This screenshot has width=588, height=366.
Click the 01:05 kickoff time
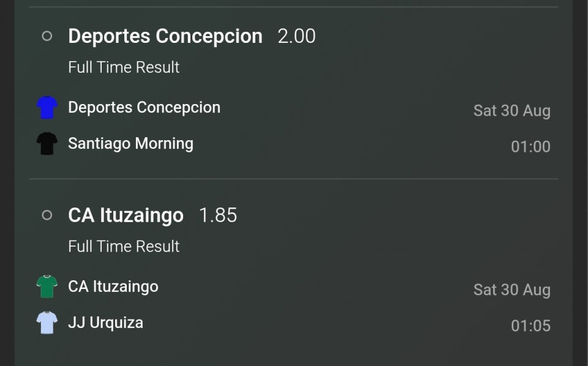point(530,326)
